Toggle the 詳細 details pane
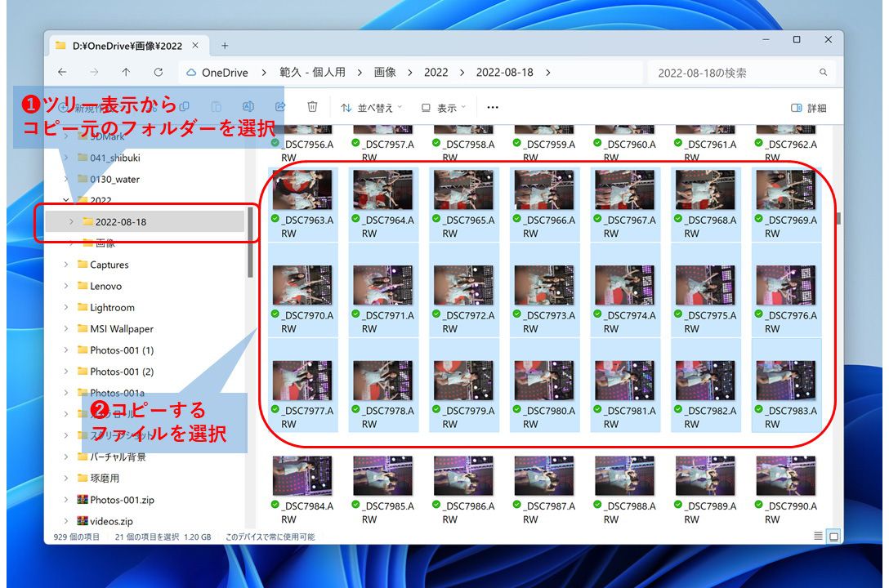 click(808, 108)
